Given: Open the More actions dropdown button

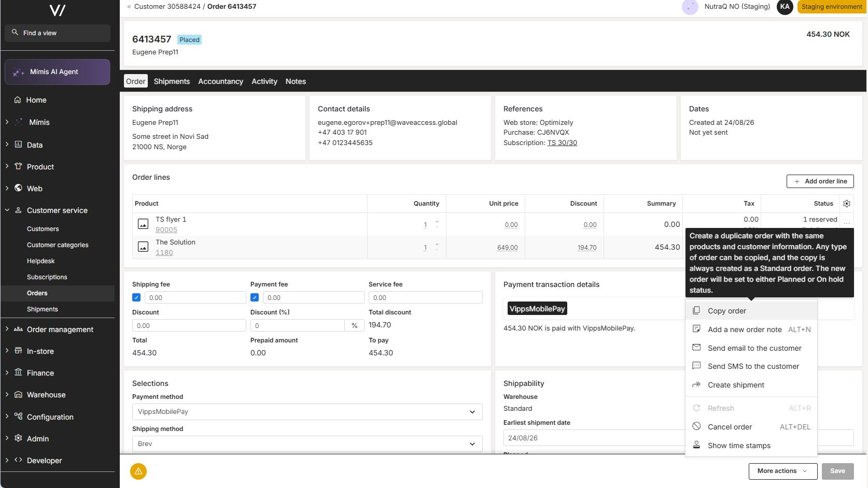Looking at the screenshot, I should pyautogui.click(x=783, y=471).
